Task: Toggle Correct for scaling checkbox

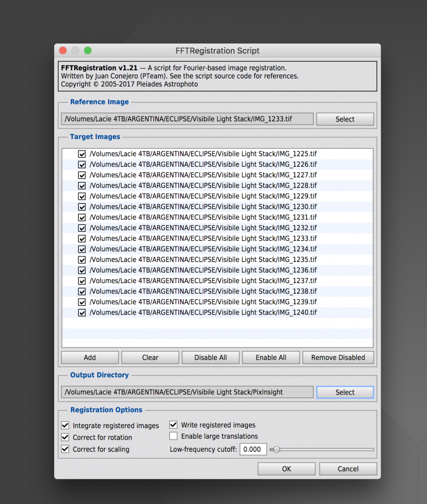Action: pos(65,449)
